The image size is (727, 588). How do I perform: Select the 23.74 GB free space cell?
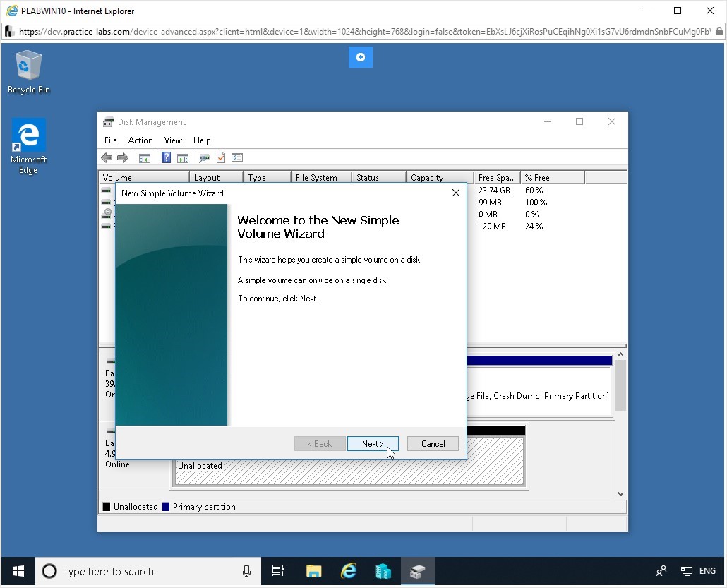pos(494,191)
